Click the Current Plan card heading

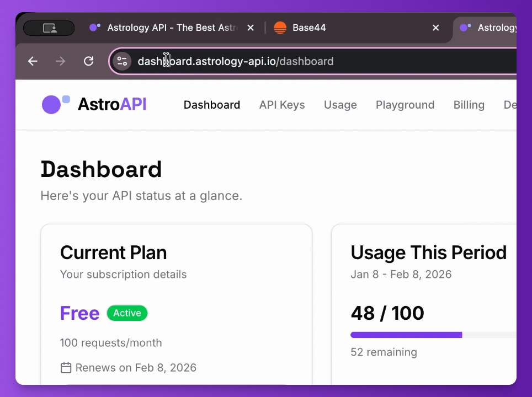pyautogui.click(x=113, y=253)
